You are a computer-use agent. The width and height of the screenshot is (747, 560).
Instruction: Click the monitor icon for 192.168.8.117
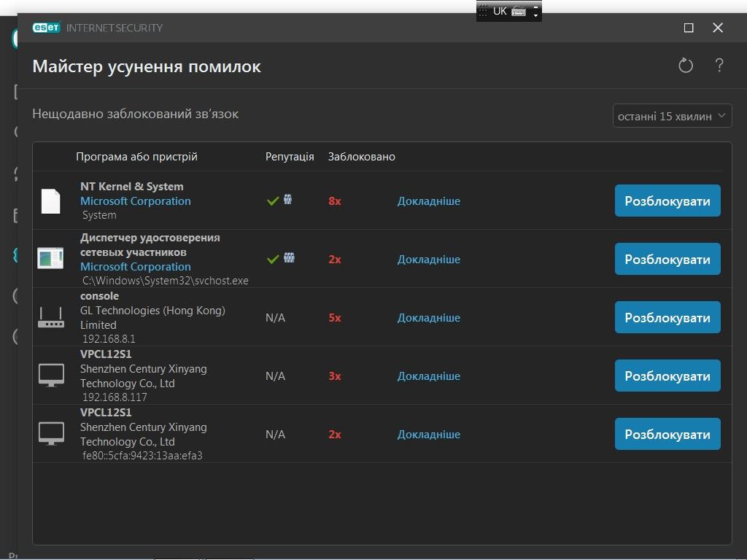[50, 376]
